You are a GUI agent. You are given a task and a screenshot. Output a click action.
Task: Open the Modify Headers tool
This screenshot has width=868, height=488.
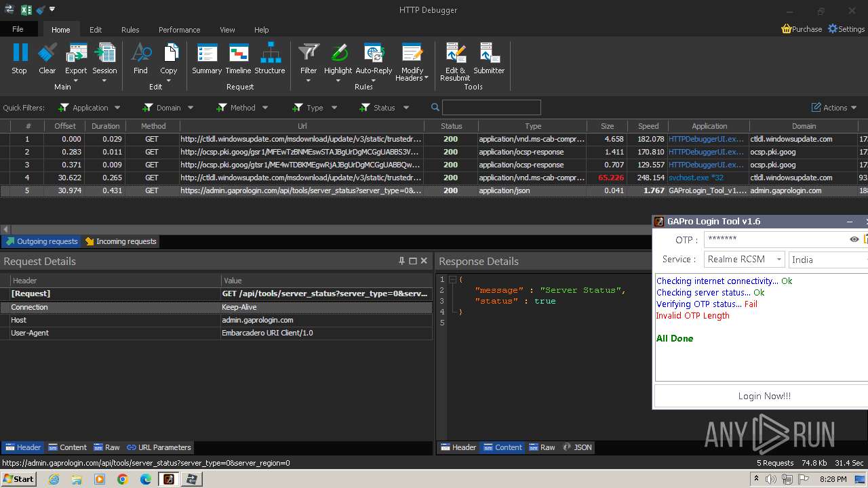click(x=412, y=62)
